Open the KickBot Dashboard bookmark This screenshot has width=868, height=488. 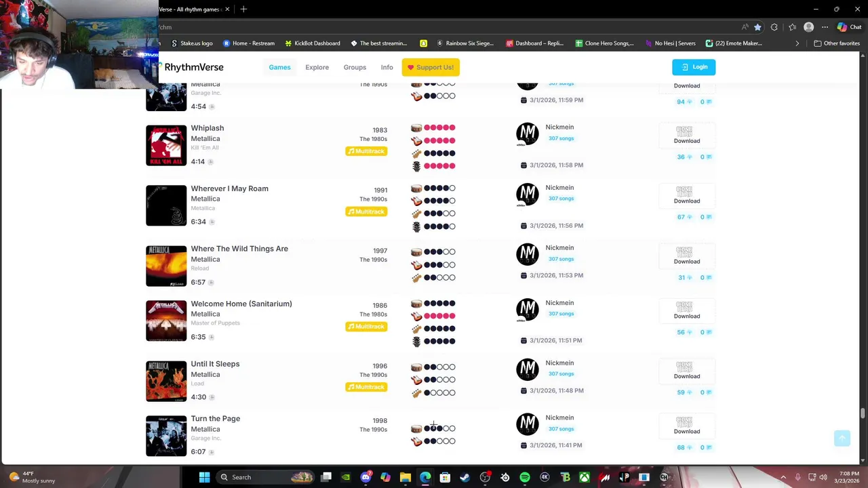tap(313, 43)
